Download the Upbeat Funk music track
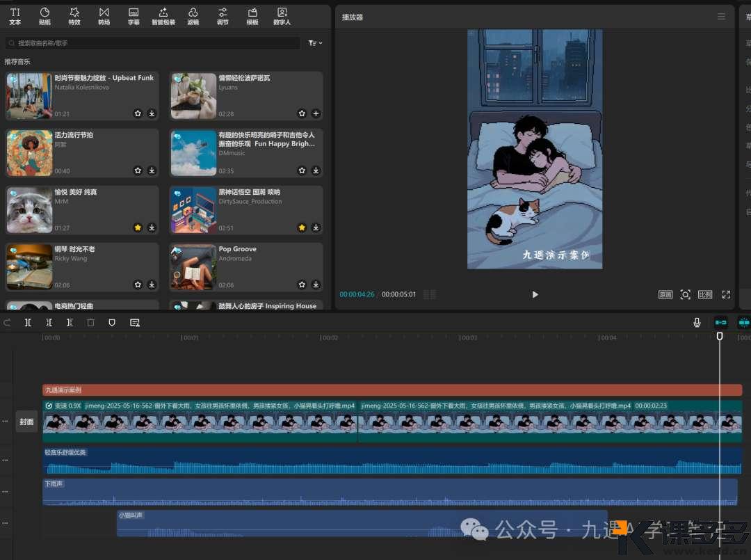The height and width of the screenshot is (560, 751). point(152,113)
